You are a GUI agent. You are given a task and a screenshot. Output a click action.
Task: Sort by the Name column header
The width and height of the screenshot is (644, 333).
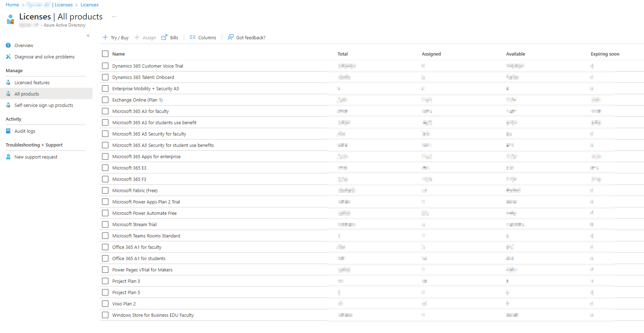(119, 54)
